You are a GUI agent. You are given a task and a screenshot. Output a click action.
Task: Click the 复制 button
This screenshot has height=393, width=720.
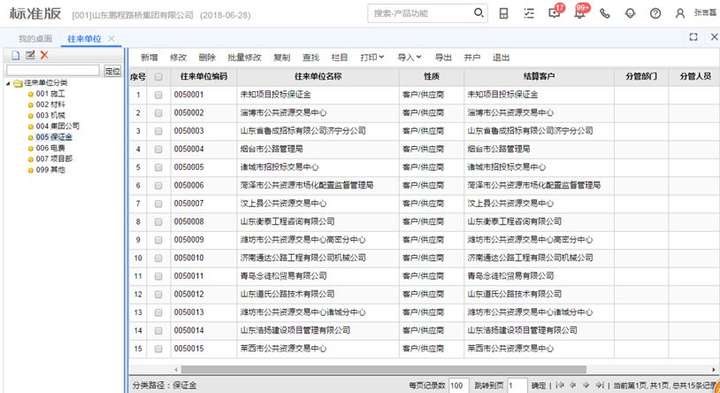pos(282,57)
